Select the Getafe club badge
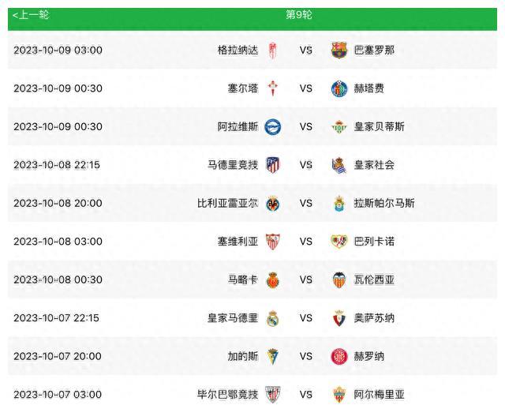The width and height of the screenshot is (505, 420). 339,88
